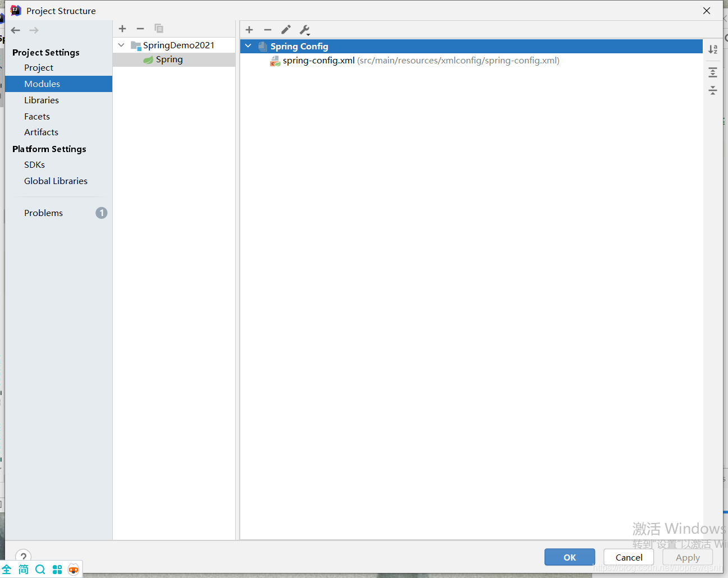
Task: Click the Project Settings heading
Action: tap(46, 52)
